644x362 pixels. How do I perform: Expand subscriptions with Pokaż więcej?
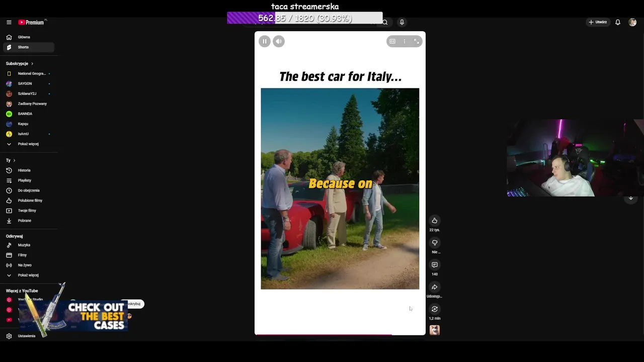tap(28, 144)
